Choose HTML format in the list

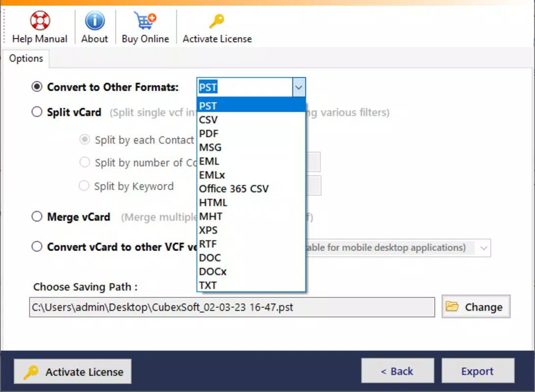click(x=251, y=202)
